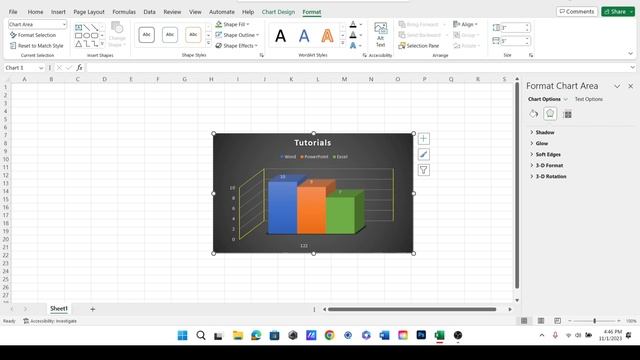This screenshot has width=640, height=360.
Task: Click Reset to Match Style
Action: tap(36, 46)
